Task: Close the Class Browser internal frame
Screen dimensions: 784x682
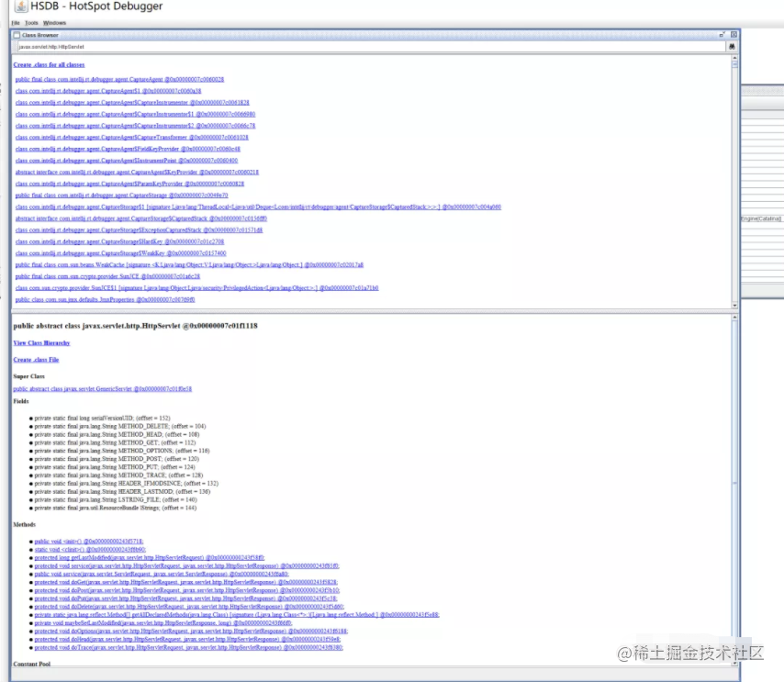Action: coord(734,35)
